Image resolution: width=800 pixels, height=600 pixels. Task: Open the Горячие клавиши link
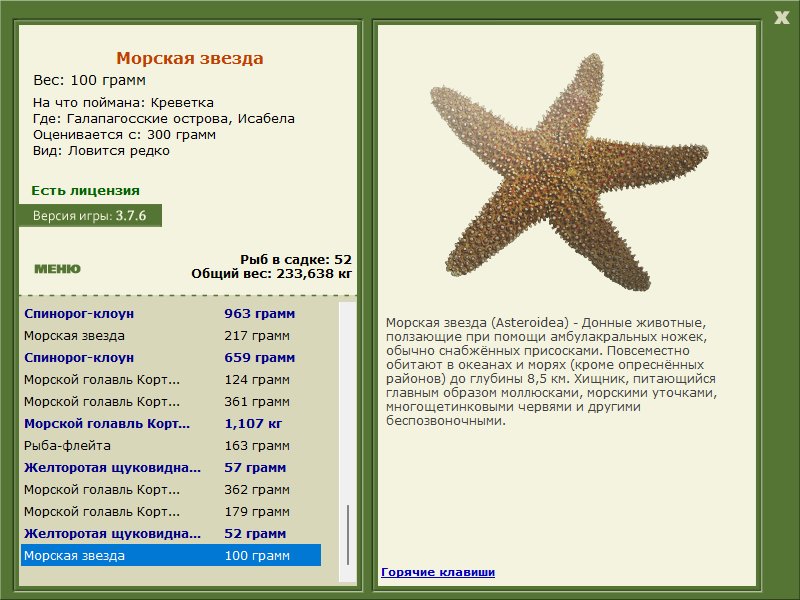(438, 572)
